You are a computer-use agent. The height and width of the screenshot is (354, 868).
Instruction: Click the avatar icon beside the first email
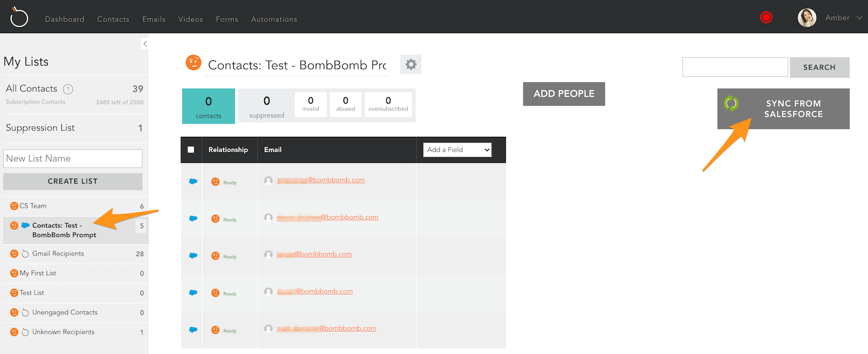click(269, 180)
